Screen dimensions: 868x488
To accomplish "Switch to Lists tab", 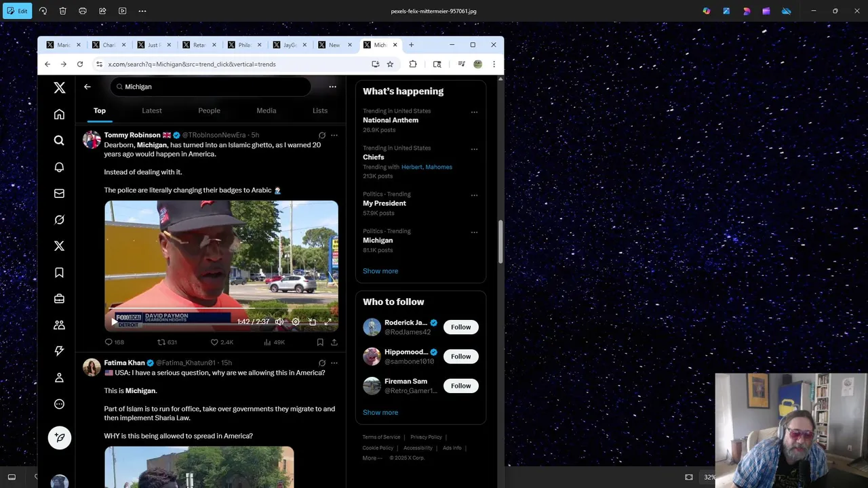I will (x=320, y=110).
